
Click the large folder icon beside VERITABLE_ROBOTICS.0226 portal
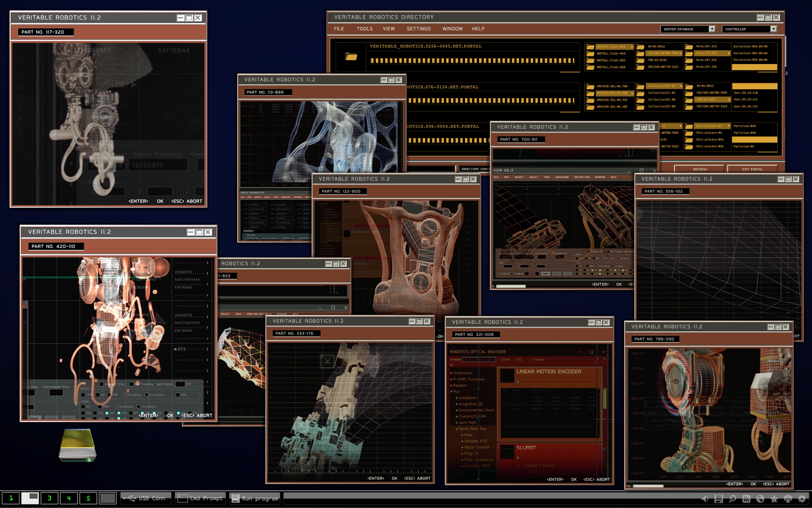pyautogui.click(x=351, y=56)
